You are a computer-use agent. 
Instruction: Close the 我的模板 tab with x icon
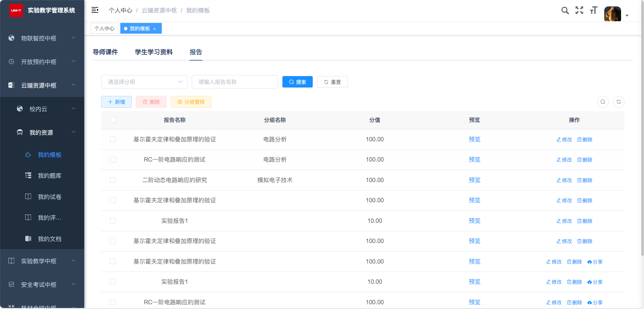(x=155, y=29)
